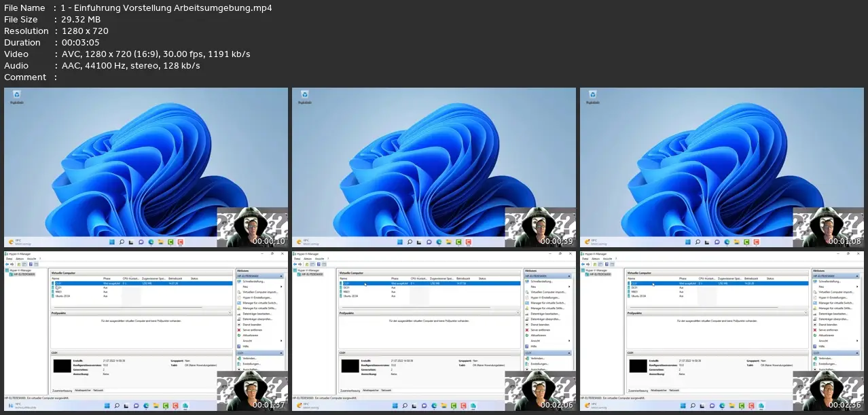Launch Edge browser in the 00:00:10 frame
The height and width of the screenshot is (415, 868).
[x=151, y=242]
